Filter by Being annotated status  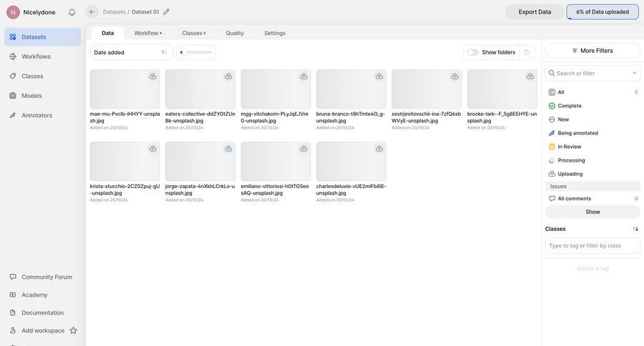(592, 133)
